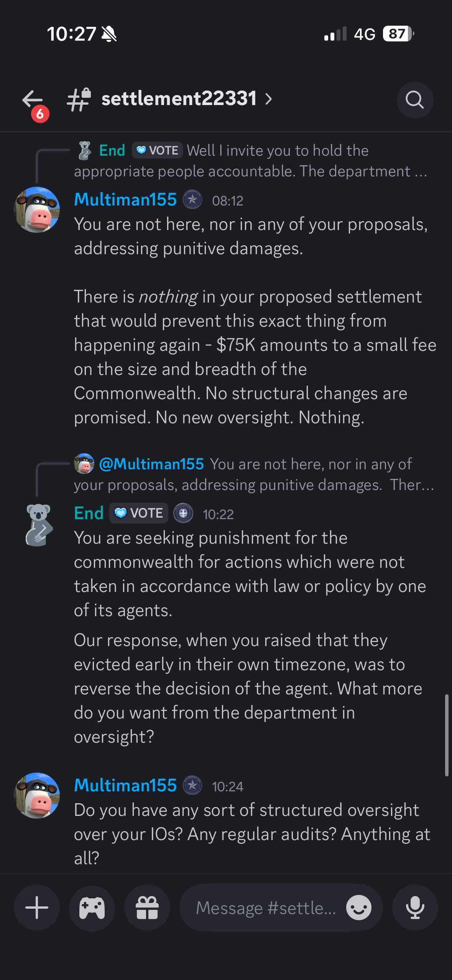Tap the plus attachment button
The image size is (452, 980).
pyautogui.click(x=37, y=908)
